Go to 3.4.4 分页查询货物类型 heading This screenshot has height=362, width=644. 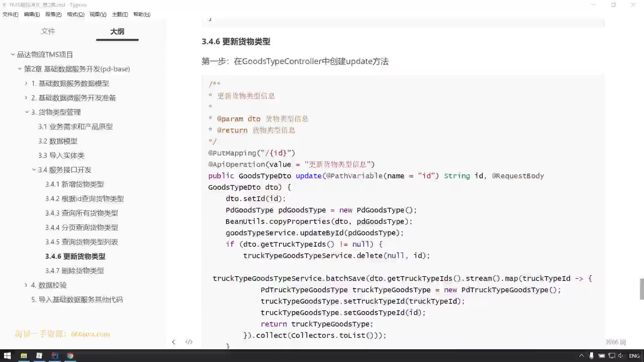point(82,227)
